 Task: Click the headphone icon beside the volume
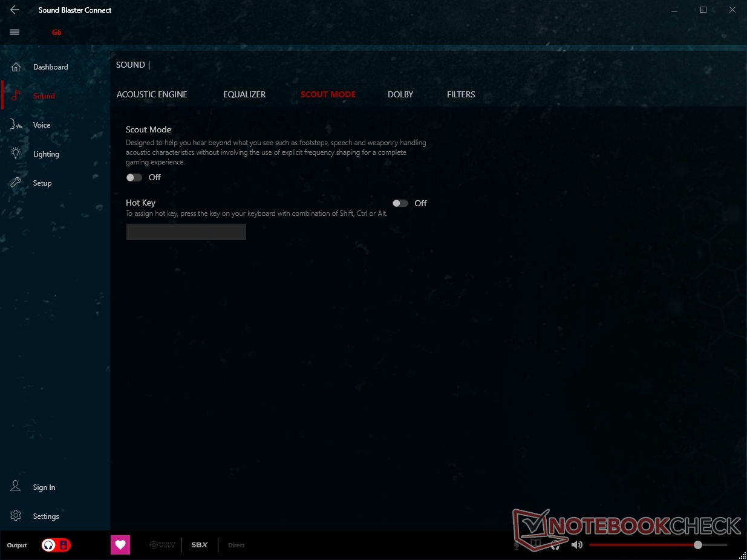(x=555, y=545)
